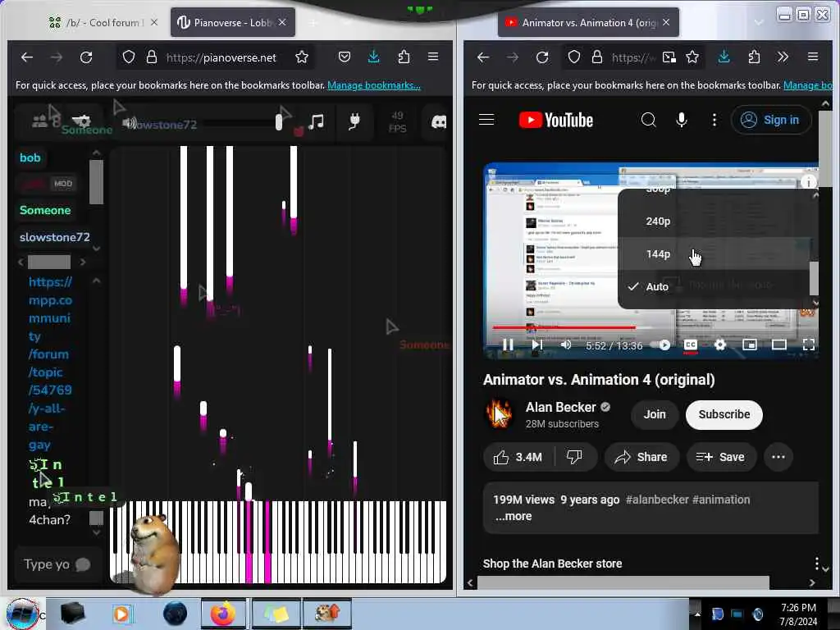Click the Sign in button on YouTube
Viewport: 840px width, 630px height.
770,120
